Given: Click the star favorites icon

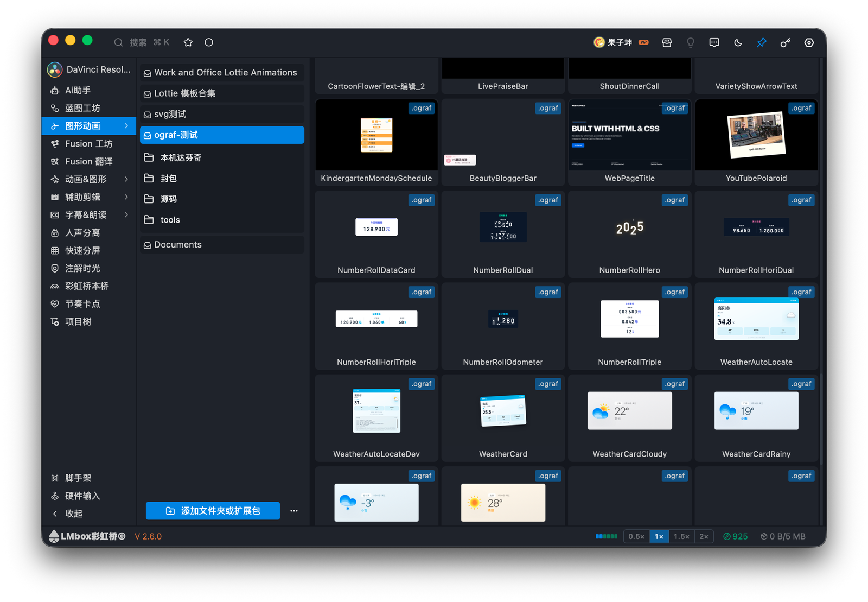Looking at the screenshot, I should (x=188, y=42).
